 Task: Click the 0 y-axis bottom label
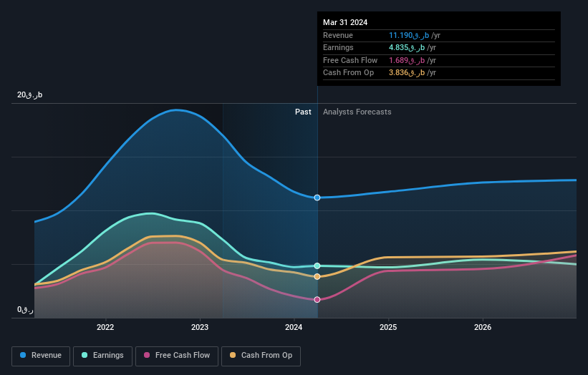pyautogui.click(x=25, y=310)
